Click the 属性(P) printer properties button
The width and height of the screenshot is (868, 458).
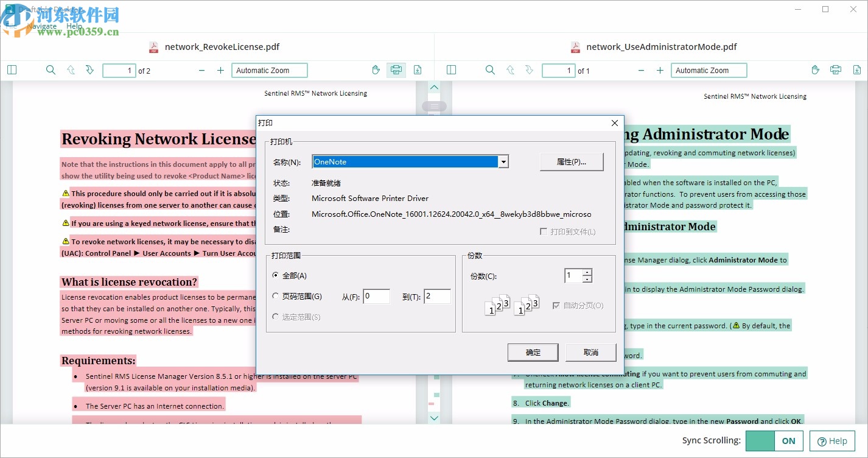click(x=571, y=161)
